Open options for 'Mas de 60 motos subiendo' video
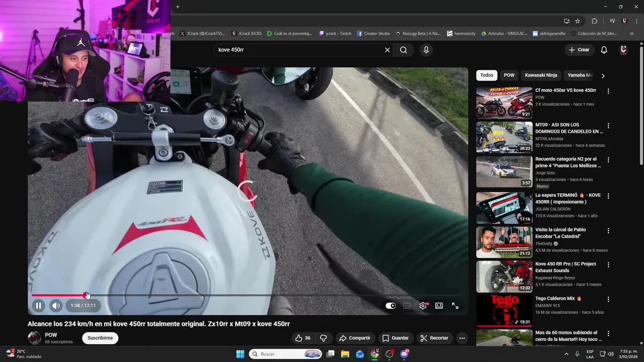644x362 pixels. pyautogui.click(x=608, y=334)
